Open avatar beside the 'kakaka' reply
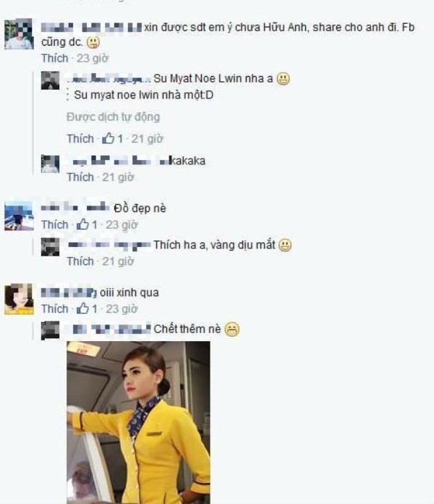The image size is (434, 504). 51,164
